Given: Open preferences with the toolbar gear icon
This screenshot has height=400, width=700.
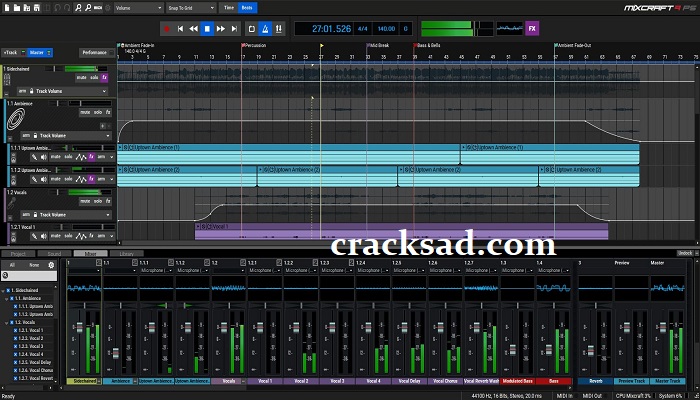Looking at the screenshot, I should (x=108, y=8).
